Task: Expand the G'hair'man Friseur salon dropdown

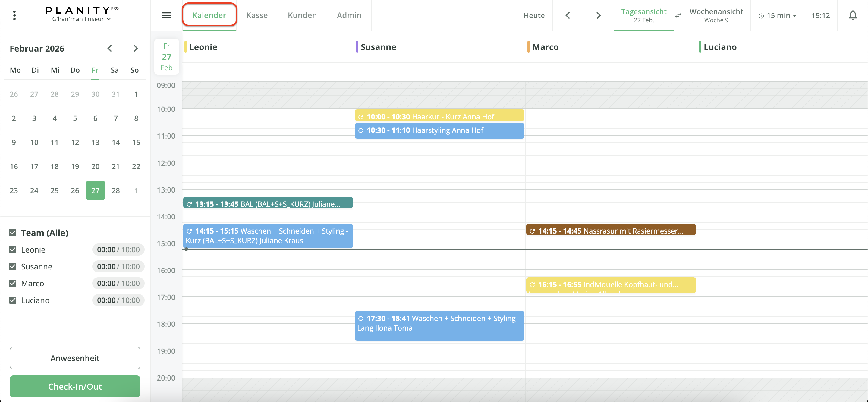Action: (81, 19)
